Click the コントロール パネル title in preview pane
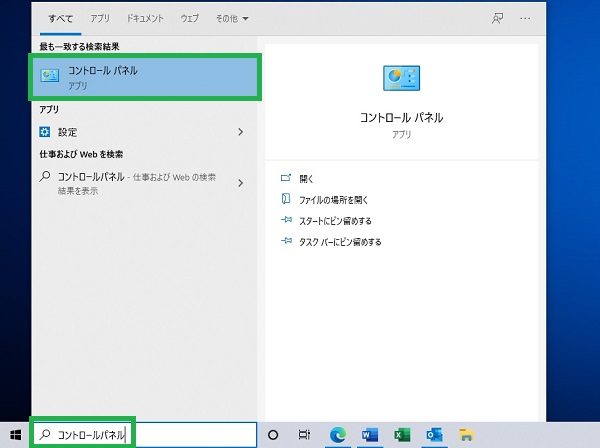Viewport: 600px width, 448px height. [401, 117]
